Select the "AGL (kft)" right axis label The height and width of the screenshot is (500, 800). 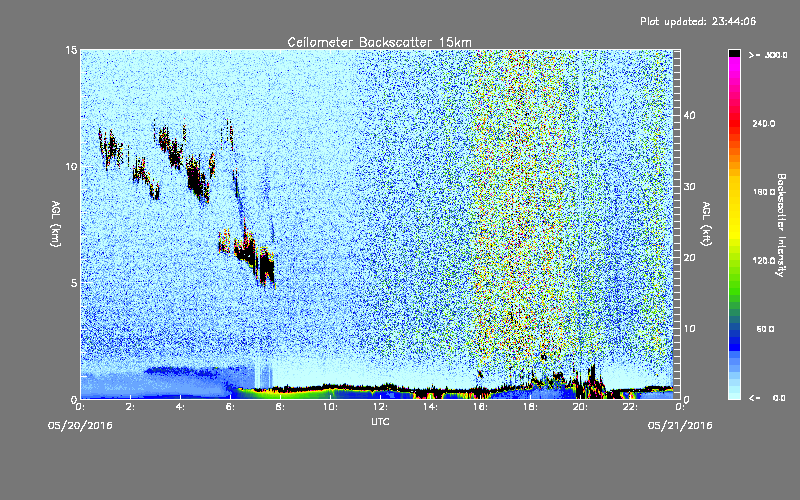tap(706, 224)
